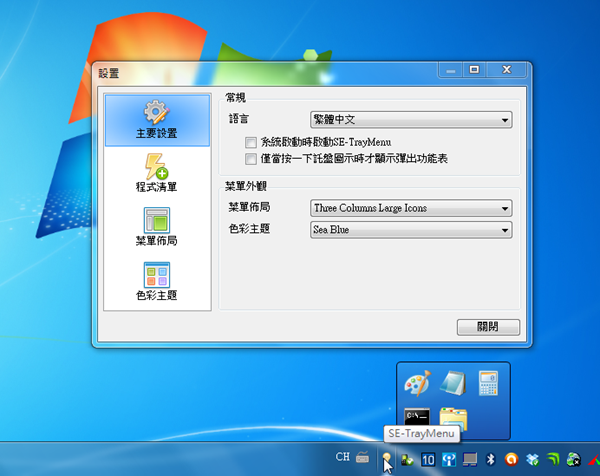
Task: Click the orange circular tray icon
Action: (511, 459)
